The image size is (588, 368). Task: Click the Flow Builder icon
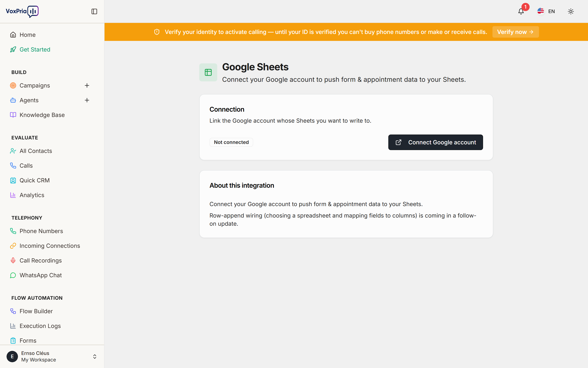click(x=13, y=311)
